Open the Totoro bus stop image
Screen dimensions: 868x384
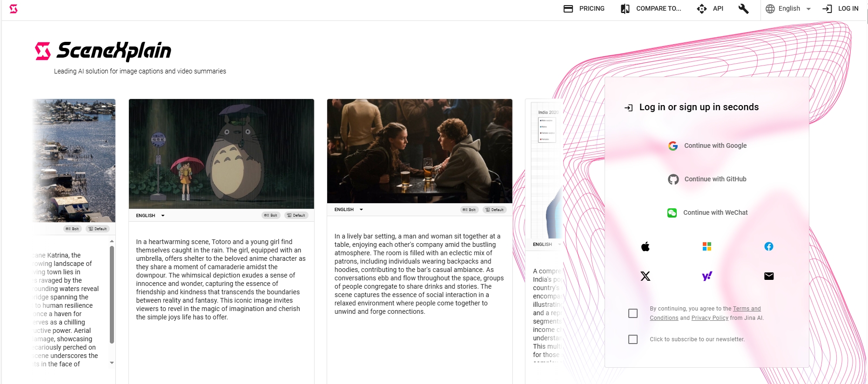click(222, 154)
